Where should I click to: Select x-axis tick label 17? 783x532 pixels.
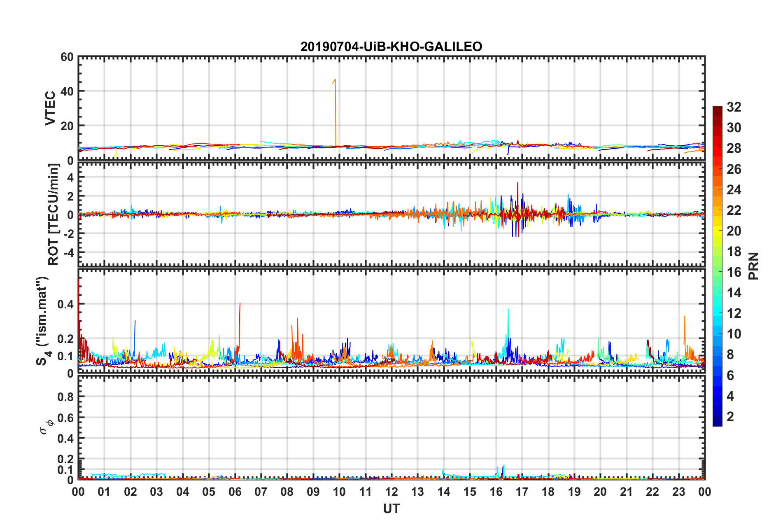[x=522, y=492]
